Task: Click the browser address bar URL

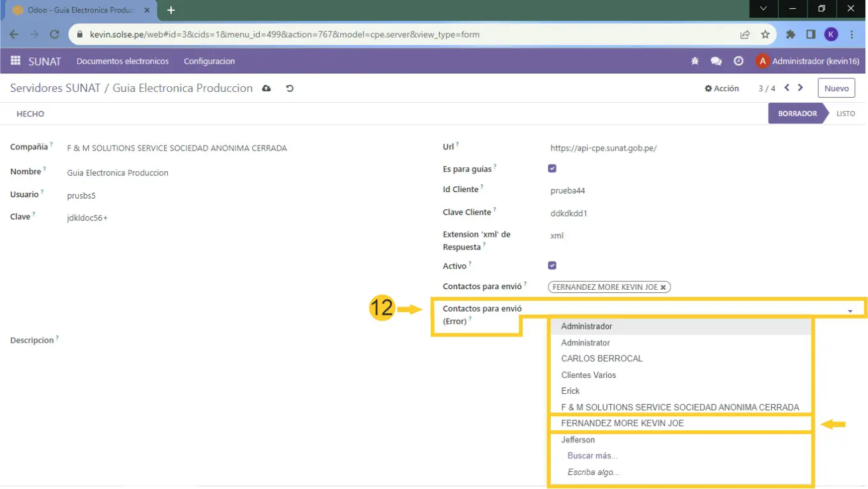Action: [x=285, y=34]
